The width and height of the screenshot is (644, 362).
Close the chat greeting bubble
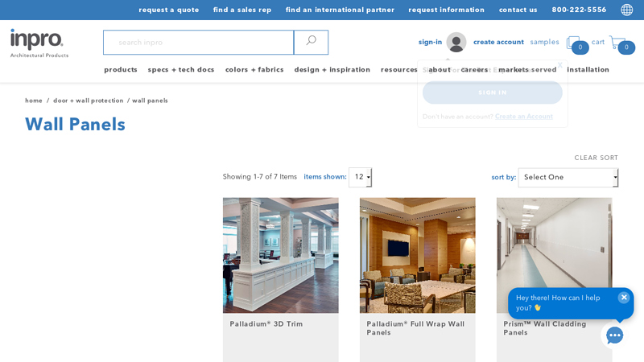pos(624,298)
